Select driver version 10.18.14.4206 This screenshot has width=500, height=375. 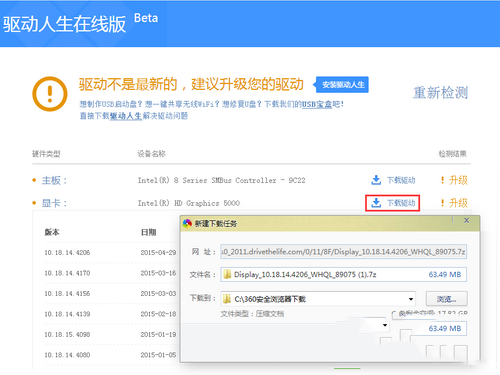(67, 253)
